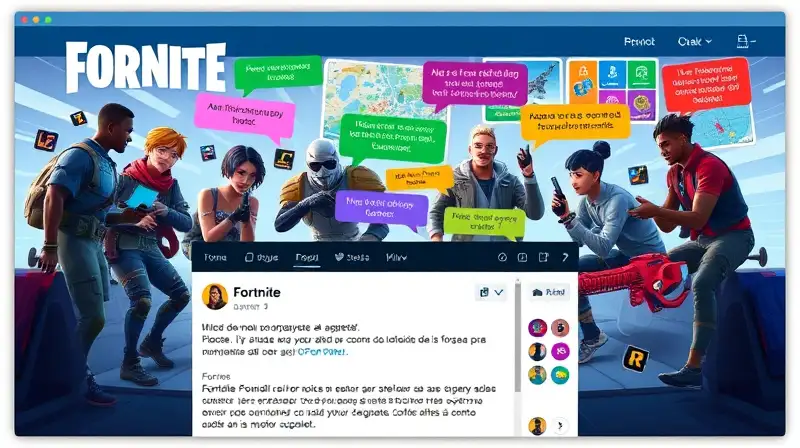Open the salmon-pink round avatar in sidebar

tap(560, 328)
